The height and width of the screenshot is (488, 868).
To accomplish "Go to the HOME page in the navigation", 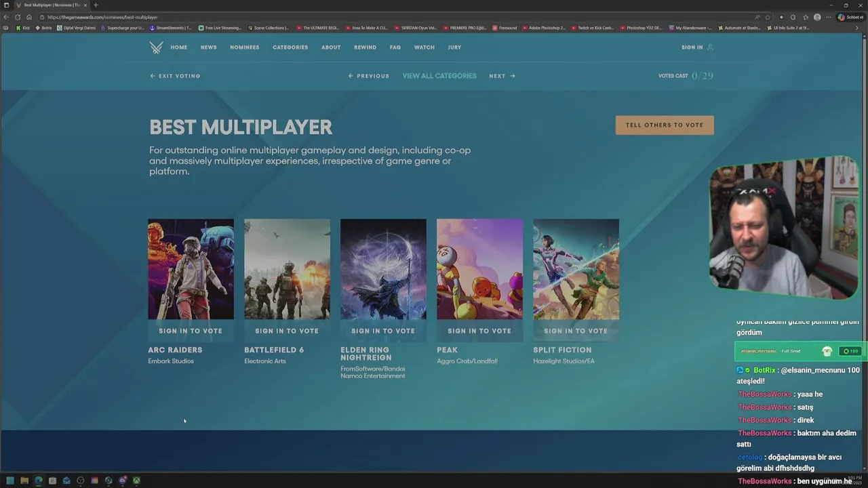I will pyautogui.click(x=179, y=47).
